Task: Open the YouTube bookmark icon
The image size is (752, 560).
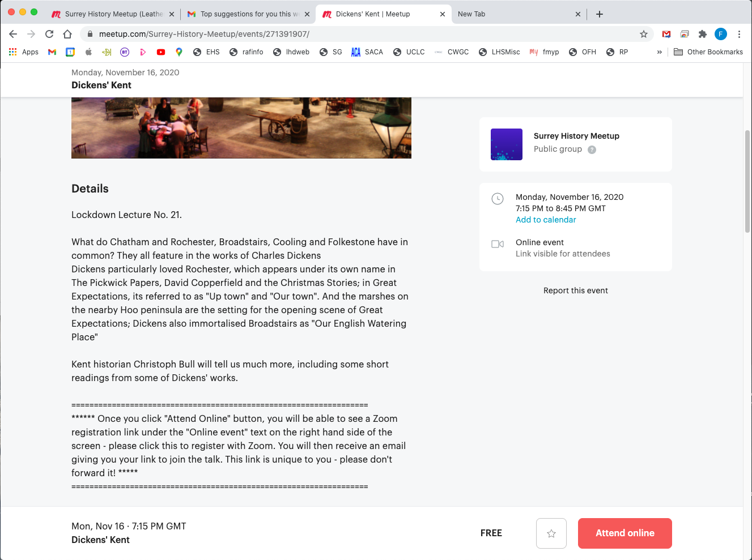Action: click(161, 52)
